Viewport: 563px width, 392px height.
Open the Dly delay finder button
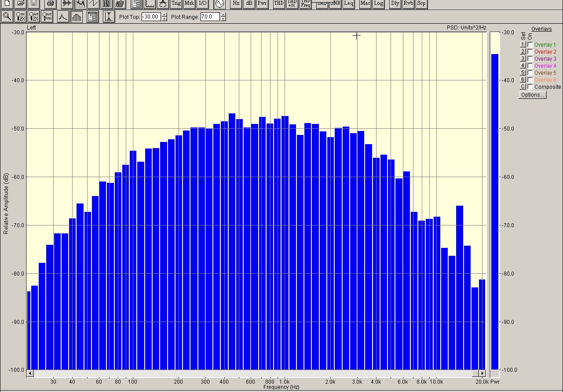(x=395, y=4)
